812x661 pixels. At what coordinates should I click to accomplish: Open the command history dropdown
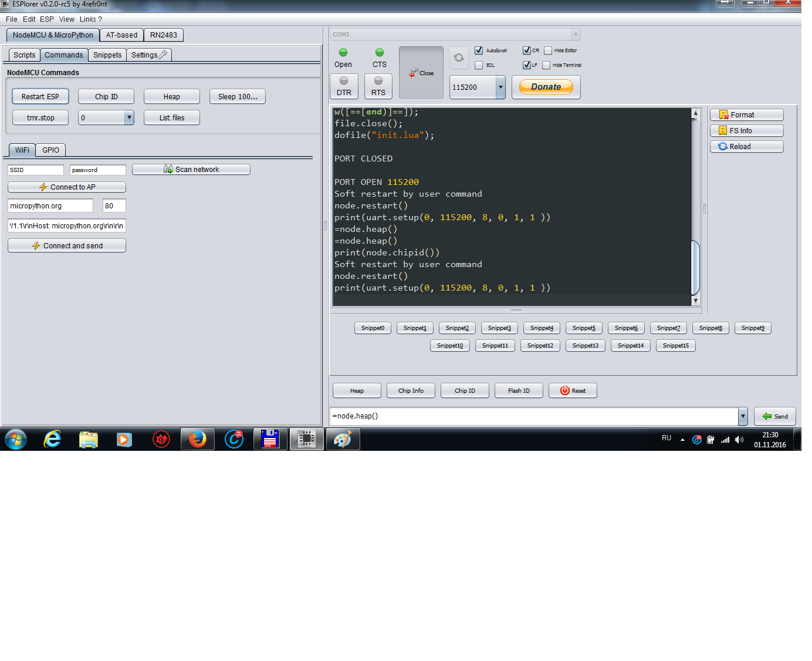743,416
